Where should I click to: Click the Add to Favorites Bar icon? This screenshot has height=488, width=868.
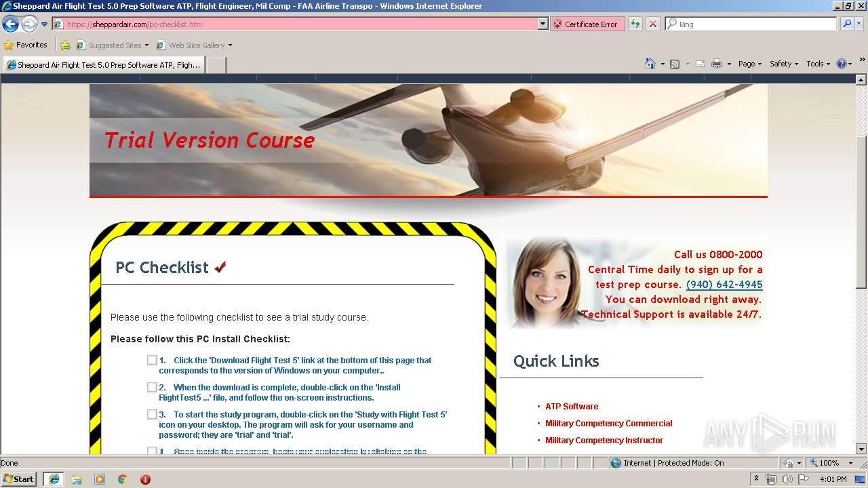coord(65,45)
